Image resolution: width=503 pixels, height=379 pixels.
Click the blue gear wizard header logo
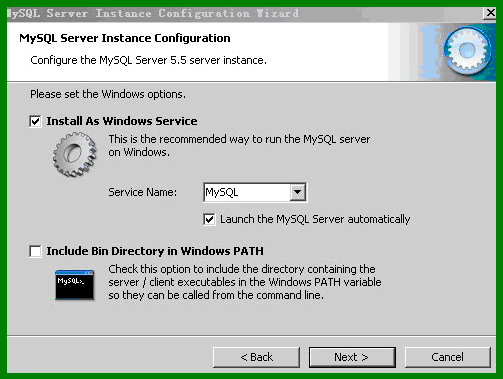coord(468,51)
